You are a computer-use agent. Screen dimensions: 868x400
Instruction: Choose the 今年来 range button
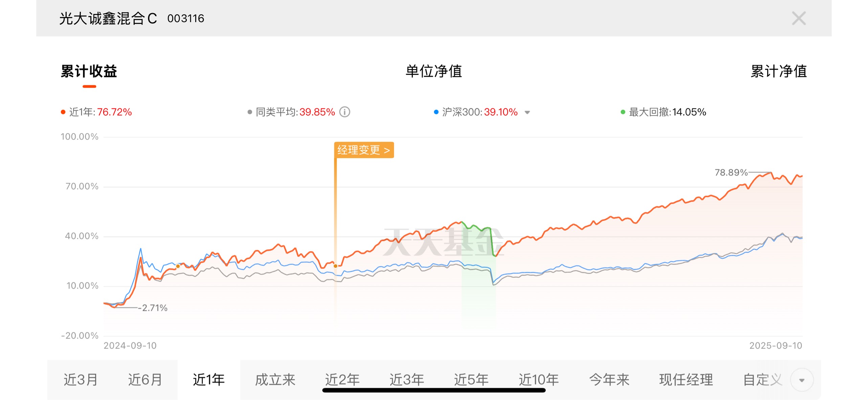pyautogui.click(x=609, y=380)
